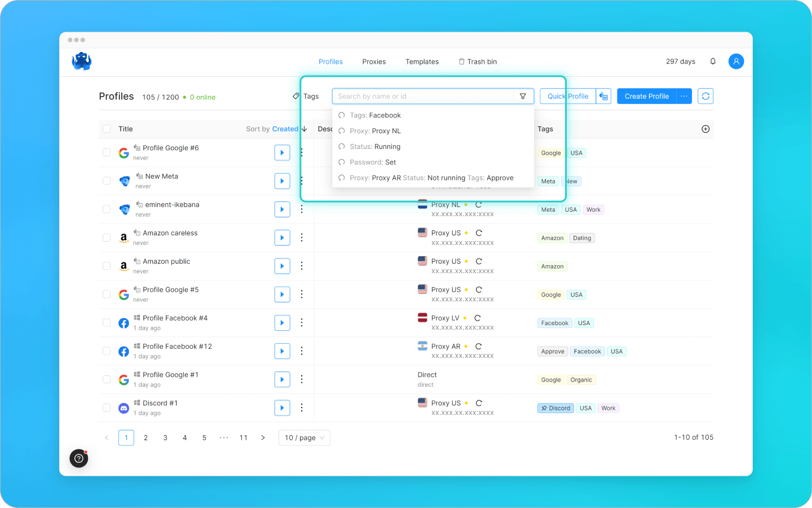Start the Discord #1 profile
Screen dimensions: 812x508
point(282,408)
